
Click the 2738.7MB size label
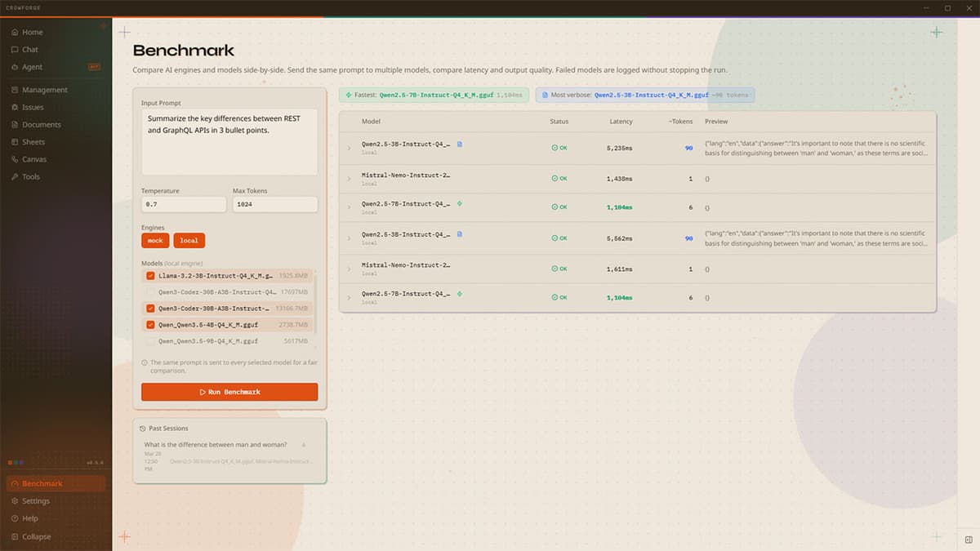(293, 325)
